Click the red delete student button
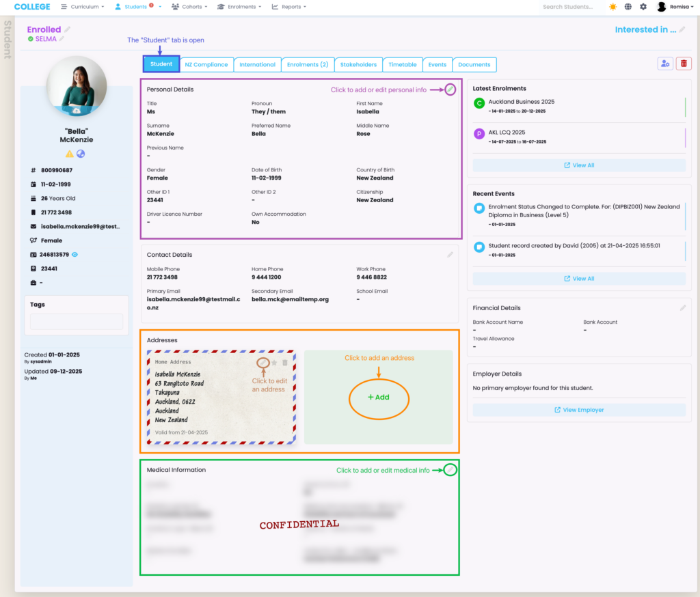 click(684, 64)
